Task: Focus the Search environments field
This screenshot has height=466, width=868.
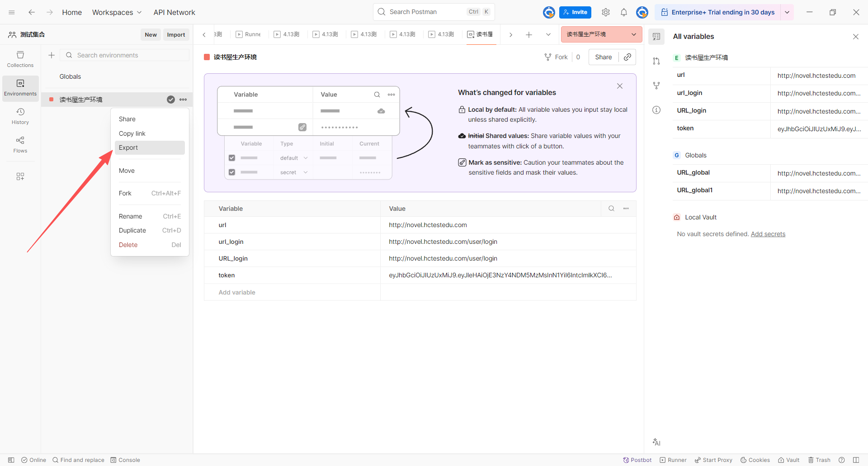Action: tap(125, 55)
